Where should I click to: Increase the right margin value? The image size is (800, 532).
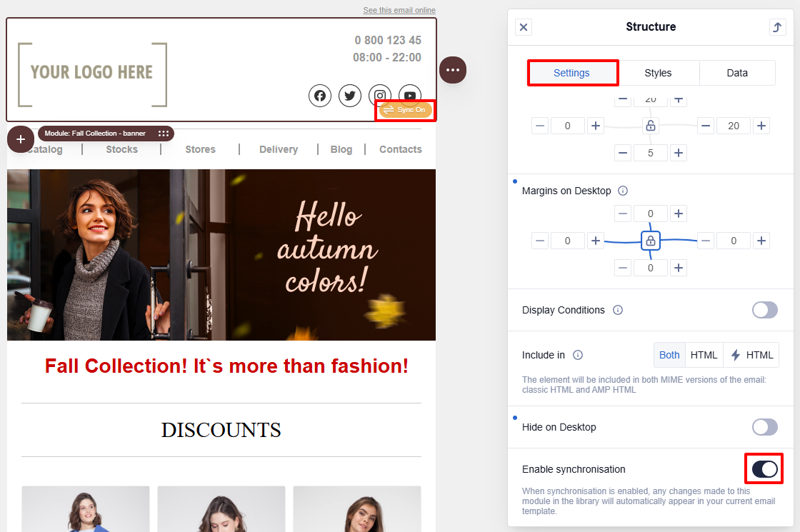pyautogui.click(x=761, y=241)
